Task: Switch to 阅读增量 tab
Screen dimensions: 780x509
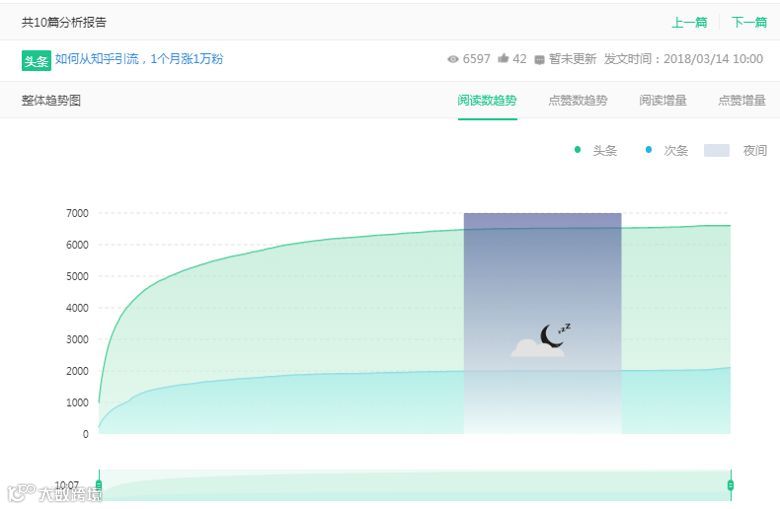Action: point(663,101)
